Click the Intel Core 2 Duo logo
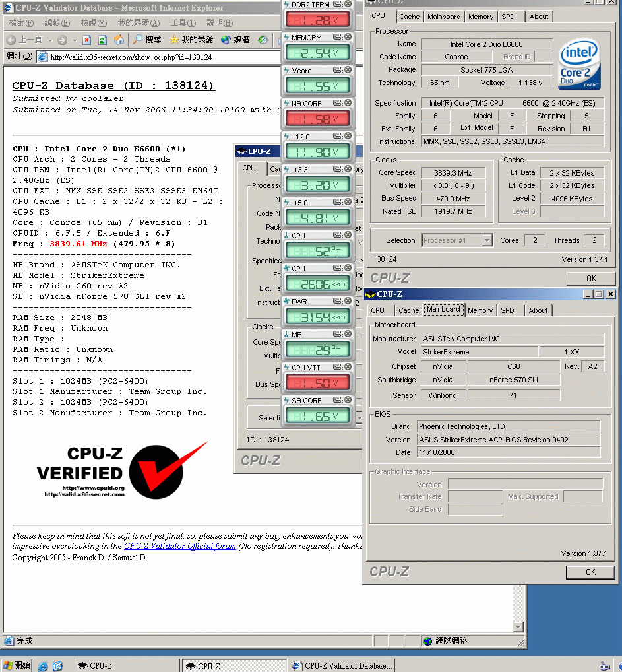The width and height of the screenshot is (622, 672). pyautogui.click(x=579, y=64)
